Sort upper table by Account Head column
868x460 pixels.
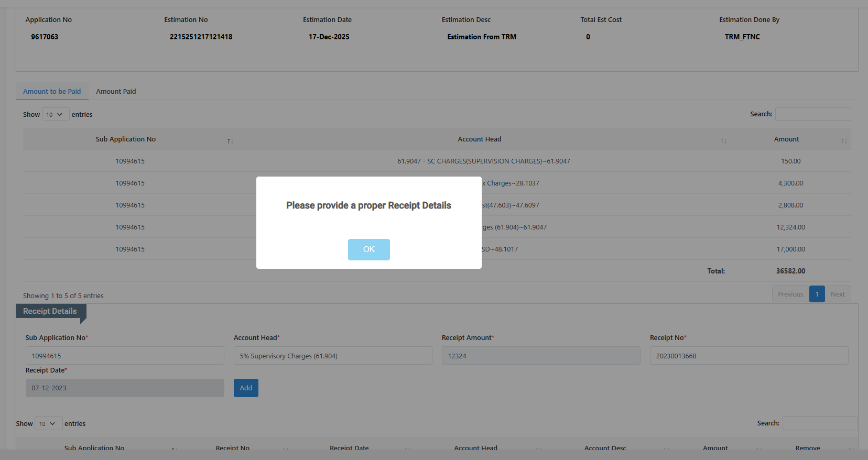479,139
